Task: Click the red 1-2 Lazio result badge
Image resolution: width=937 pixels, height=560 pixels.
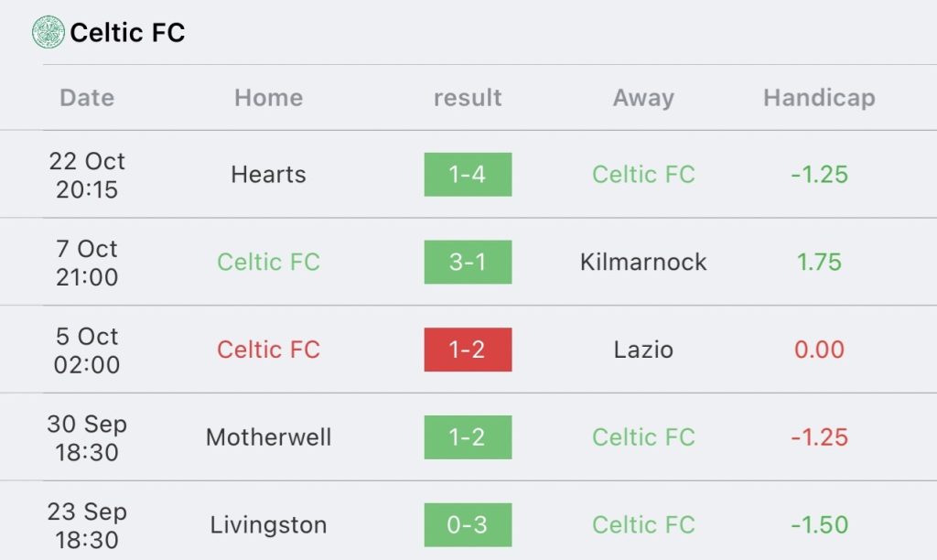Action: click(x=468, y=350)
